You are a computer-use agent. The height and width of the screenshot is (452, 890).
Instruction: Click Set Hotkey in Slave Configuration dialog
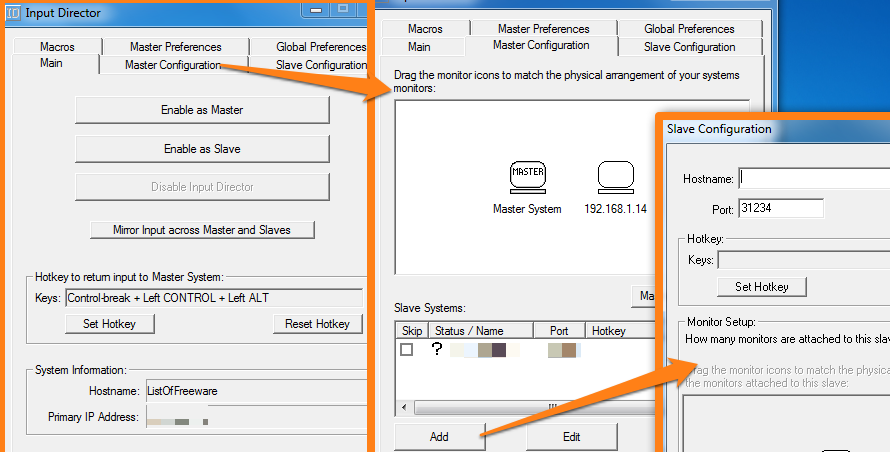762,287
